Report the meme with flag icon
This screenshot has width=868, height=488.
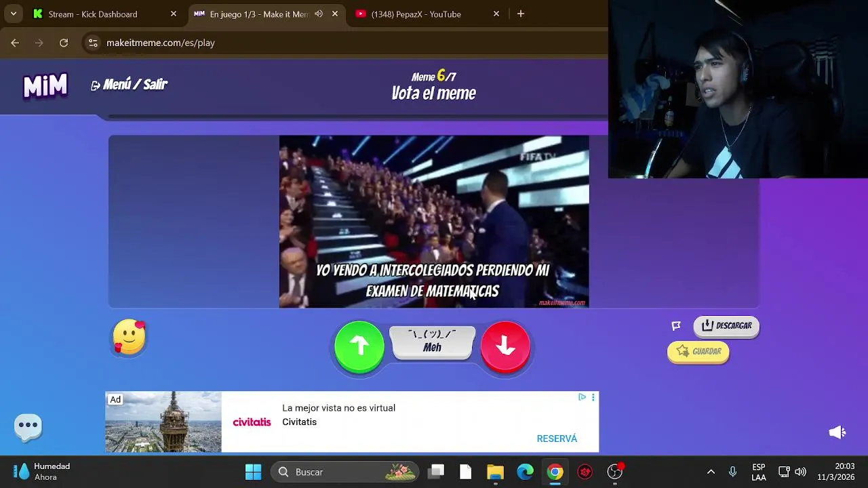click(676, 326)
